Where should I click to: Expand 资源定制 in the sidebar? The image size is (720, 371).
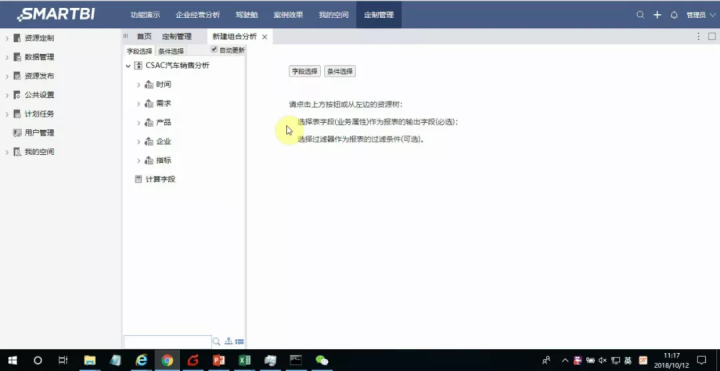(x=7, y=39)
